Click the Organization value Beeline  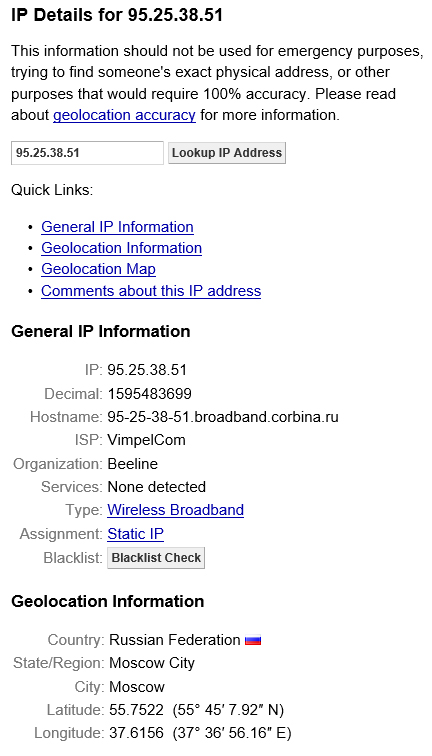[x=133, y=464]
